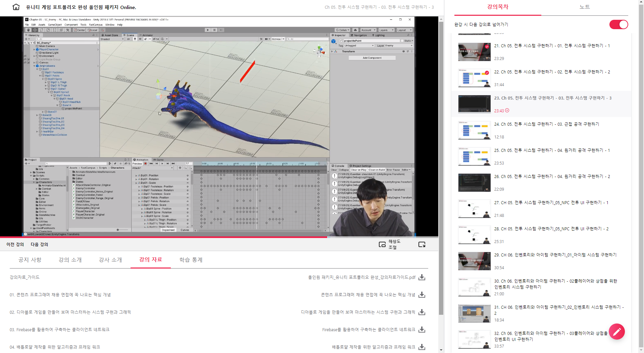Click the Unity Pause button in the video

(x=214, y=30)
